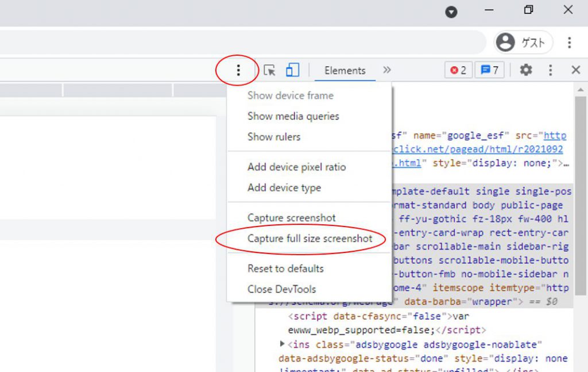Toggle the device toolbar icon

coord(293,70)
